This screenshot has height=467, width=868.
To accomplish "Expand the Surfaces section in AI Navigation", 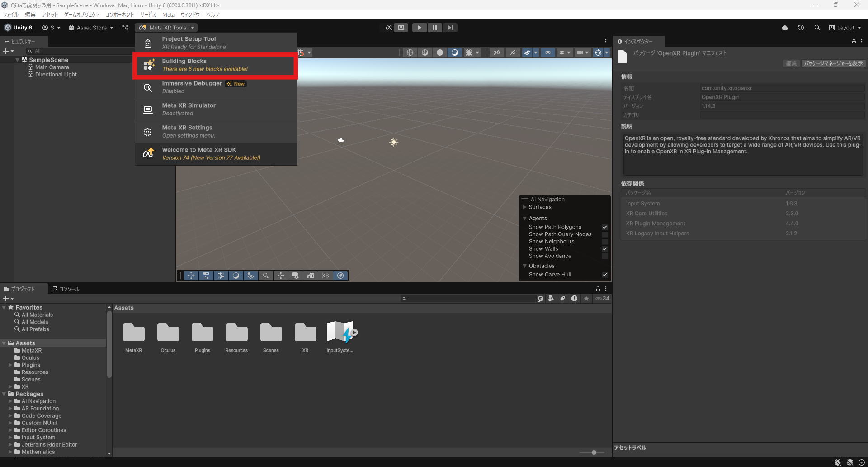I will pos(525,207).
